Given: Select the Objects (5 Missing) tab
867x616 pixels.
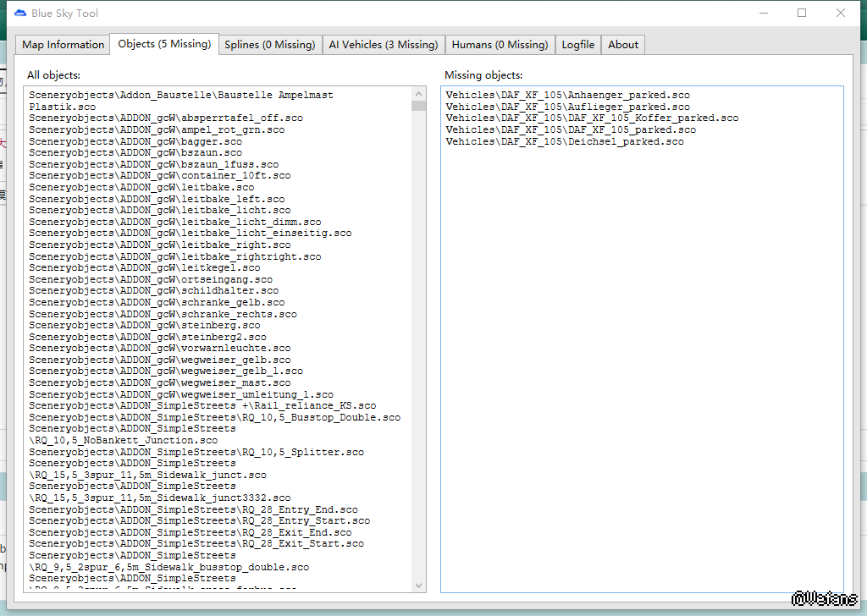Looking at the screenshot, I should pyautogui.click(x=164, y=44).
